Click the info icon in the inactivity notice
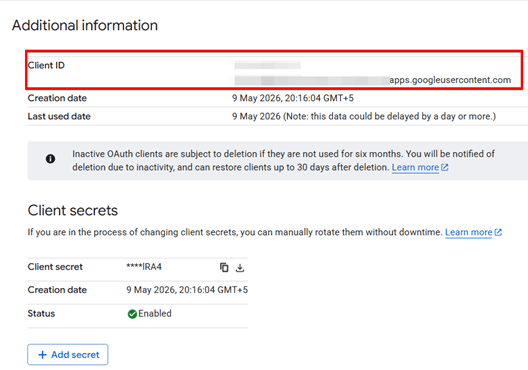Screen dimensions: 528x370 50,159
